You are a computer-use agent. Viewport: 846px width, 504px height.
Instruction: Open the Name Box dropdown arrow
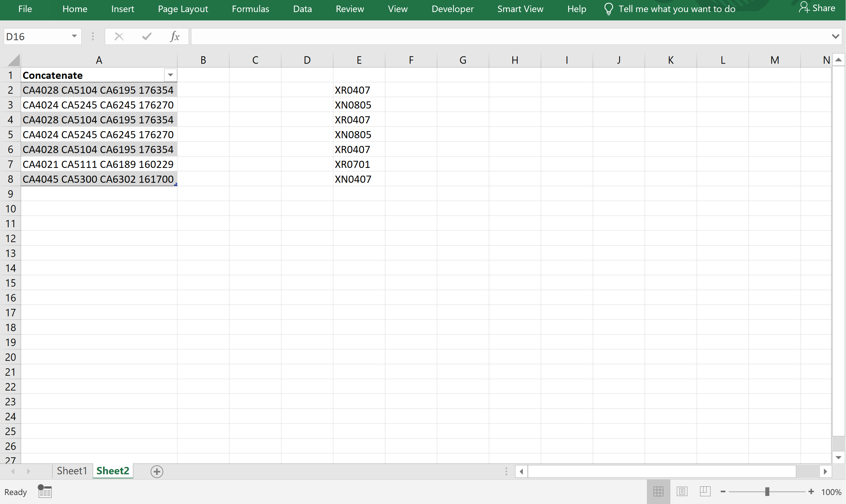coord(74,36)
